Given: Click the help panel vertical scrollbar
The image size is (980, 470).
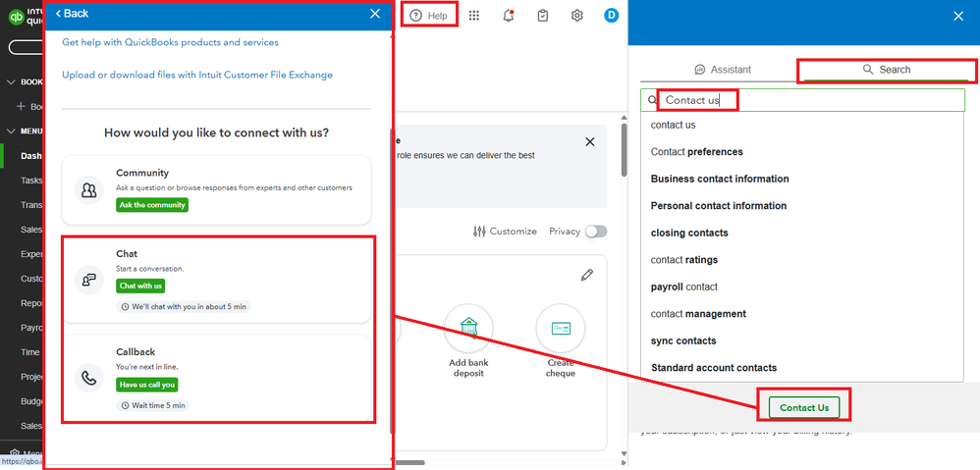Looking at the screenshot, I should pos(393,281).
